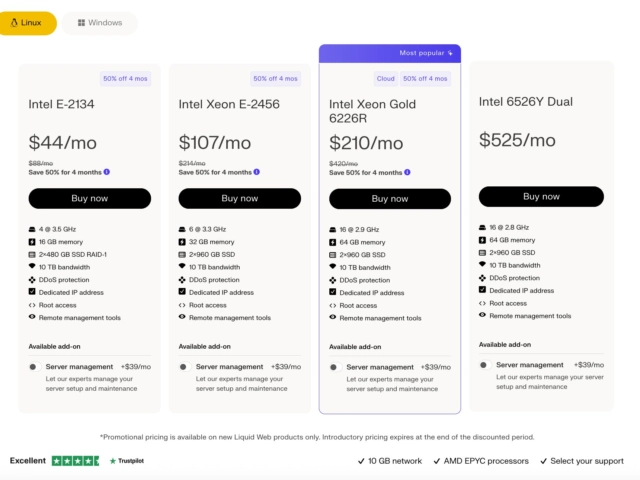The height and width of the screenshot is (480, 640).
Task: Buy now the $107/mo Xeon E-2456 plan
Action: coord(240,198)
